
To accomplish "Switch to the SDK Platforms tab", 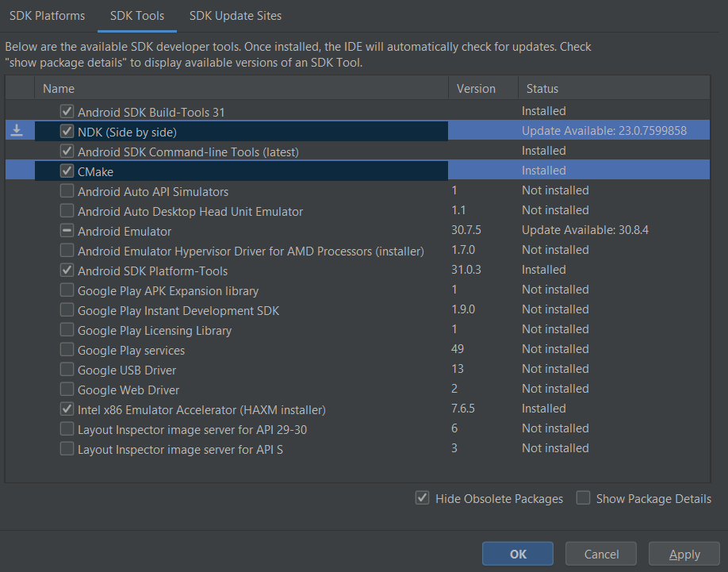I will tap(47, 15).
